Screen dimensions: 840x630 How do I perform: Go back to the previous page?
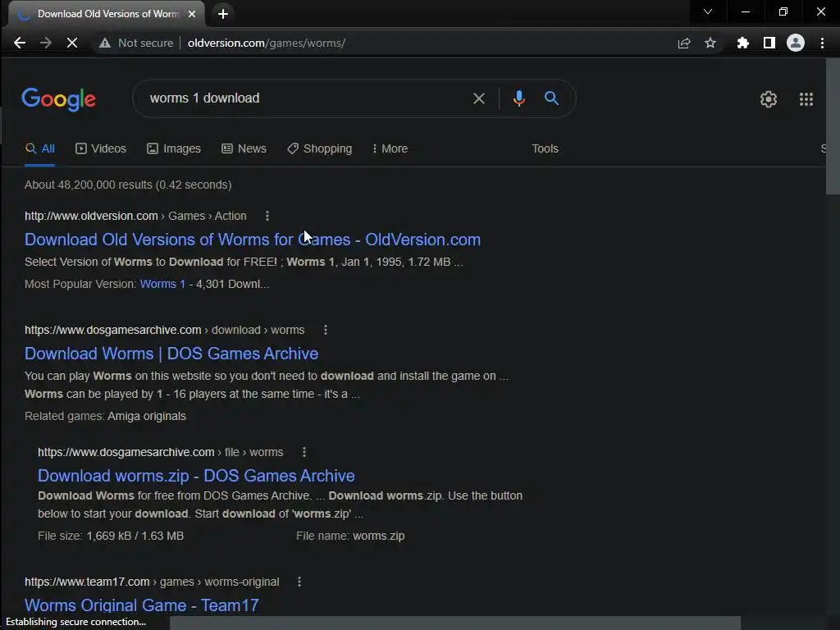[20, 43]
